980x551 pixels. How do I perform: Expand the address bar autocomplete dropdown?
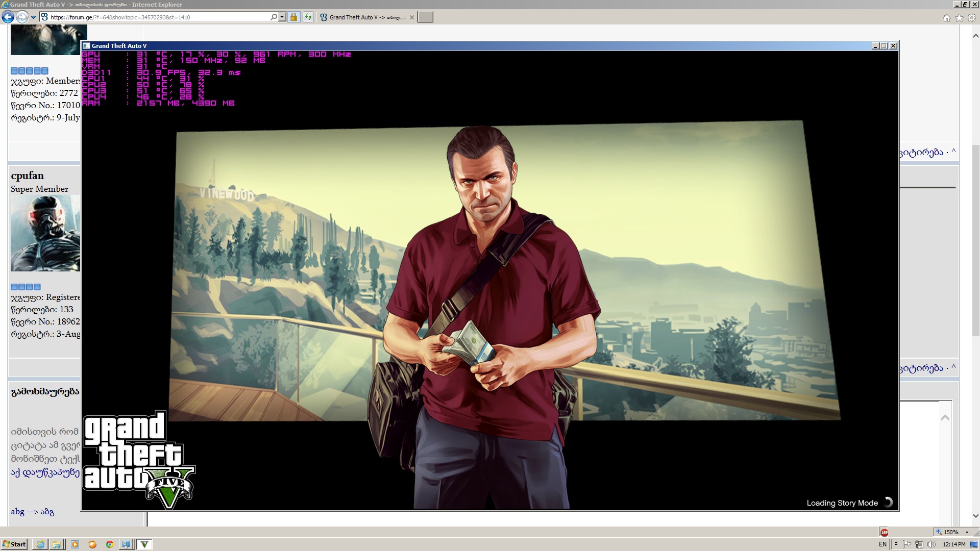coord(282,17)
